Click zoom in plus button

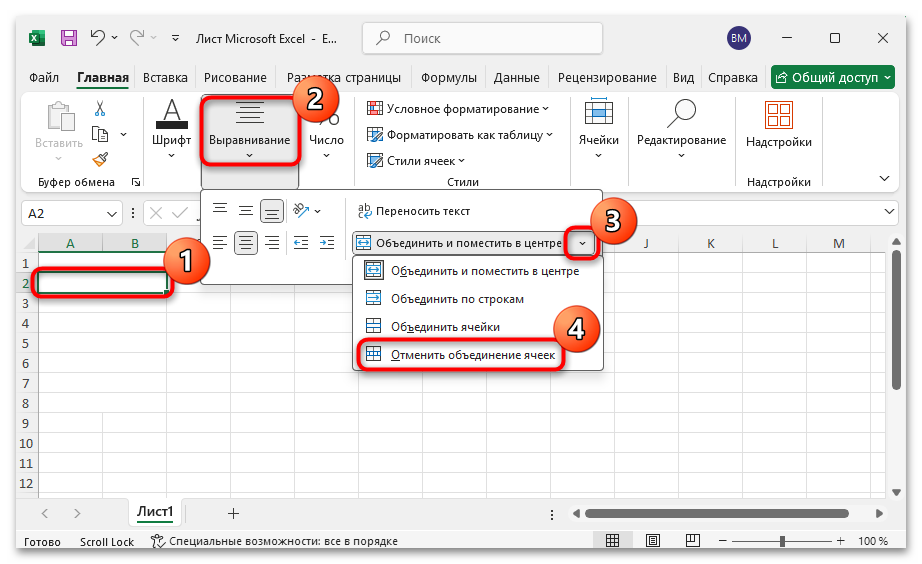point(840,541)
